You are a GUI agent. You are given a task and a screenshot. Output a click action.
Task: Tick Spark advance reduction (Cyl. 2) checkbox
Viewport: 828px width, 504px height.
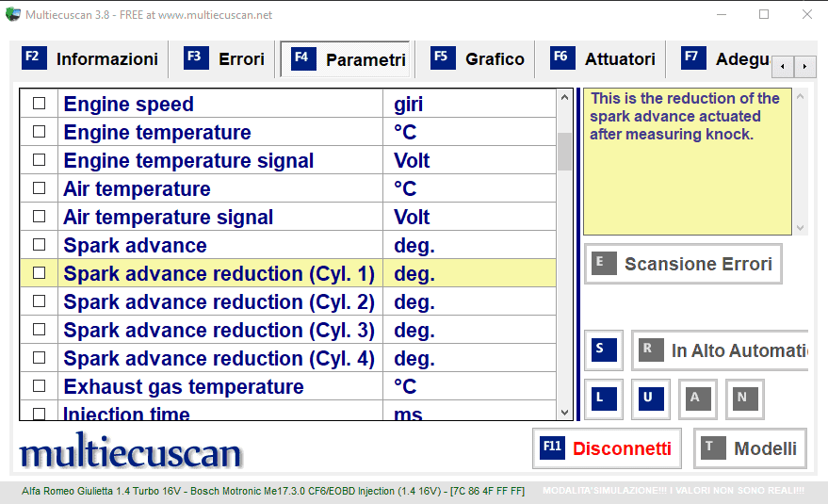[x=39, y=301]
